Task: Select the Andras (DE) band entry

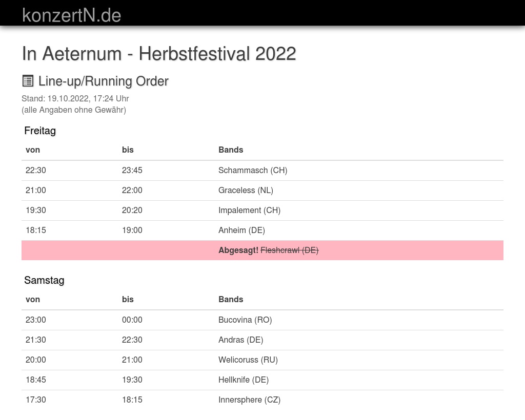Action: (x=240, y=340)
